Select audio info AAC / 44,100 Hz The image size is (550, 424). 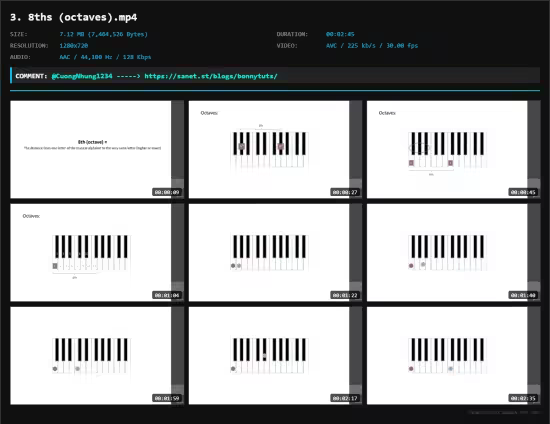[x=105, y=57]
